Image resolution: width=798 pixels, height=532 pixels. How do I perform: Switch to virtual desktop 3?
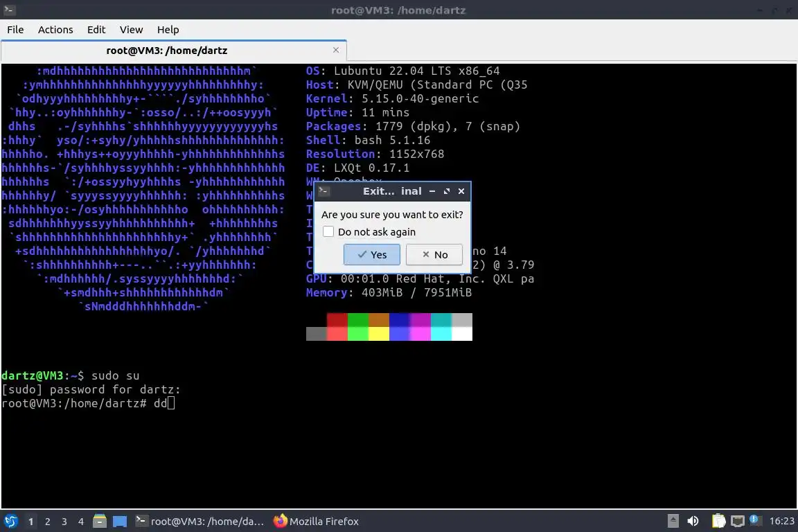[x=64, y=522]
